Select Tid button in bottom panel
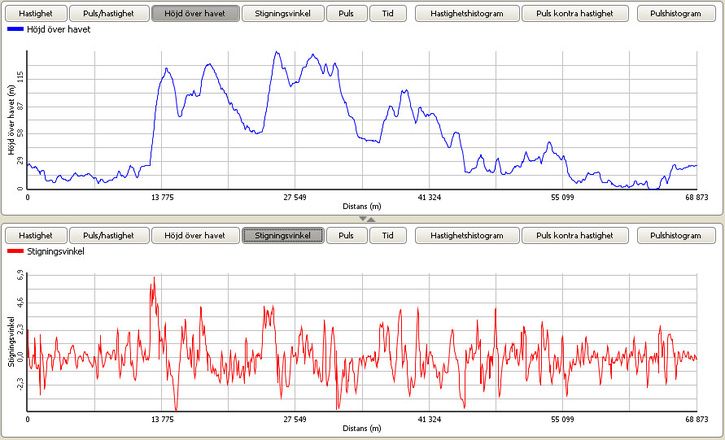Image resolution: width=725 pixels, height=440 pixels. [x=388, y=235]
